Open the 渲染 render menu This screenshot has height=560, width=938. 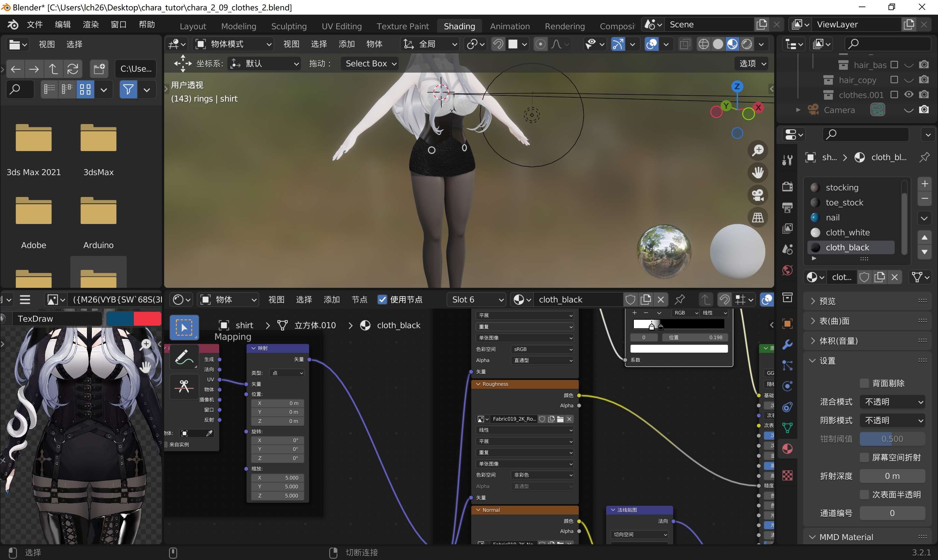(91, 24)
